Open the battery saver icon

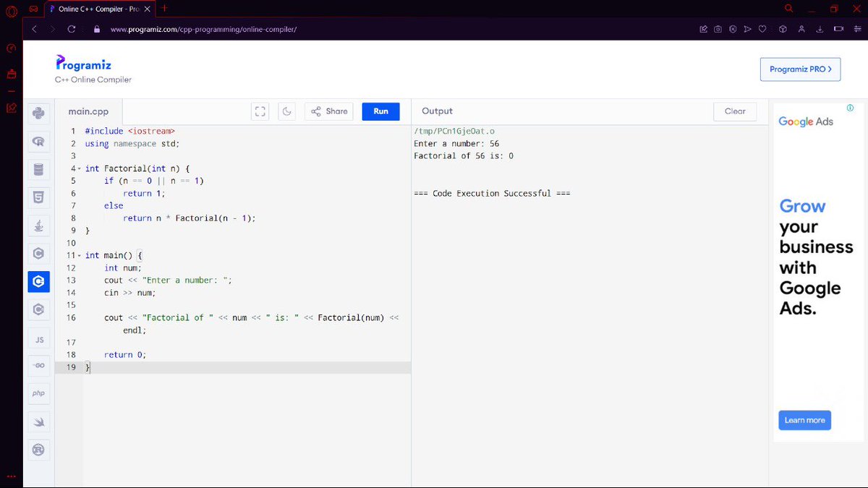point(838,29)
